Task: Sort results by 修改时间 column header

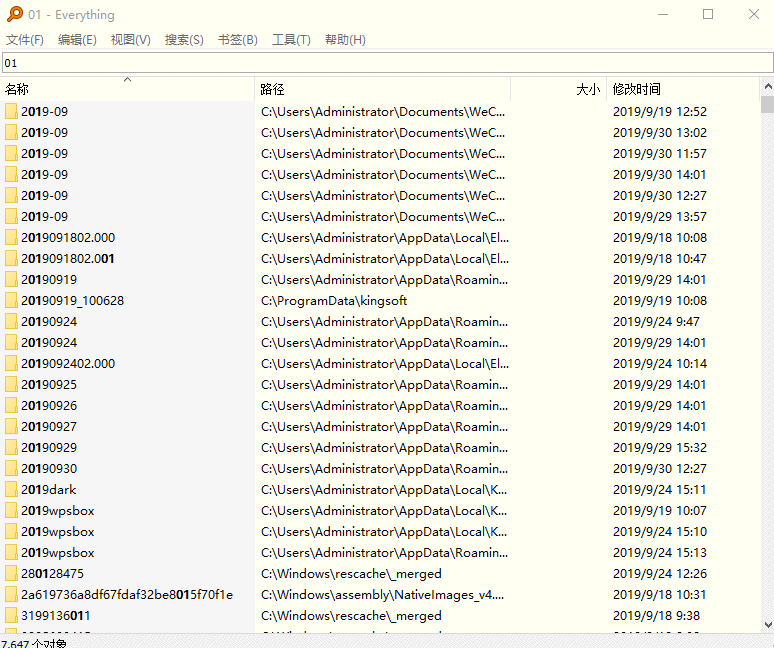Action: (682, 89)
